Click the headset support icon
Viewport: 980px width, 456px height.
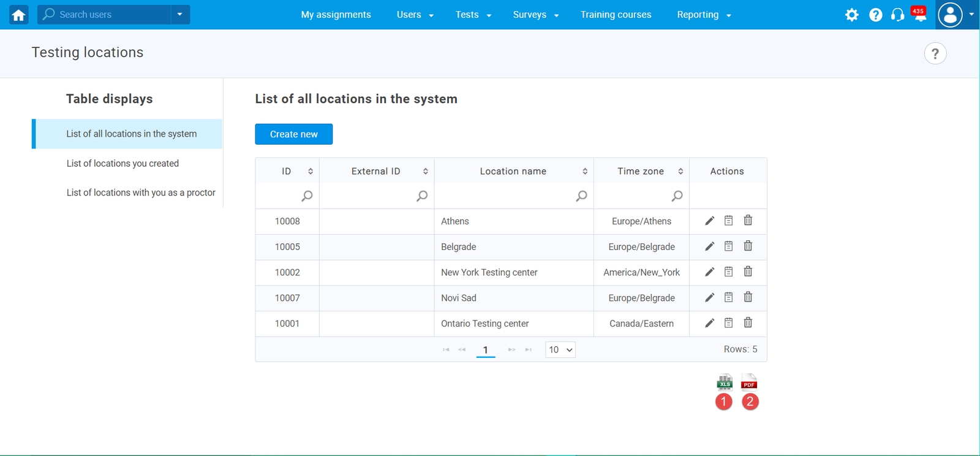click(x=897, y=15)
